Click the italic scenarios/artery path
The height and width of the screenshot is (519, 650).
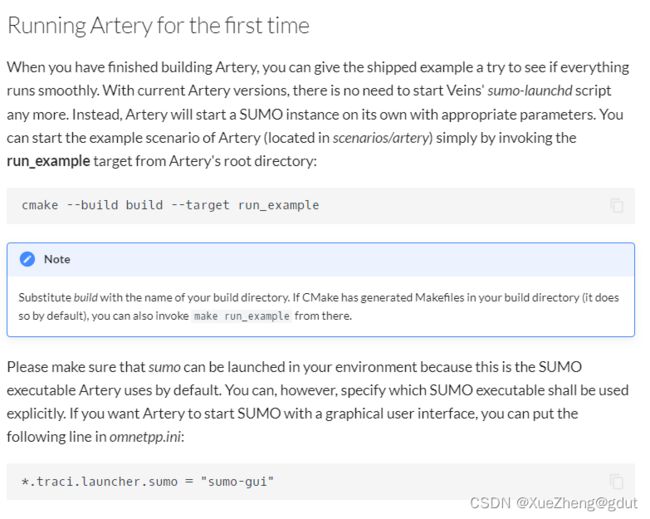(x=381, y=138)
